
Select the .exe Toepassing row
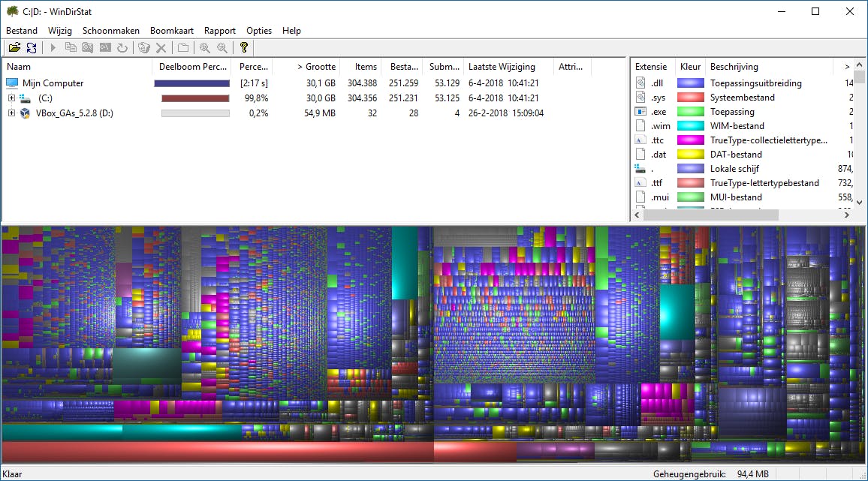(x=732, y=112)
